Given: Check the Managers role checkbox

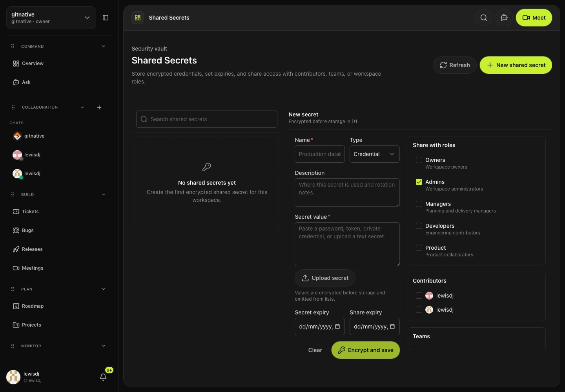Looking at the screenshot, I should click(419, 204).
